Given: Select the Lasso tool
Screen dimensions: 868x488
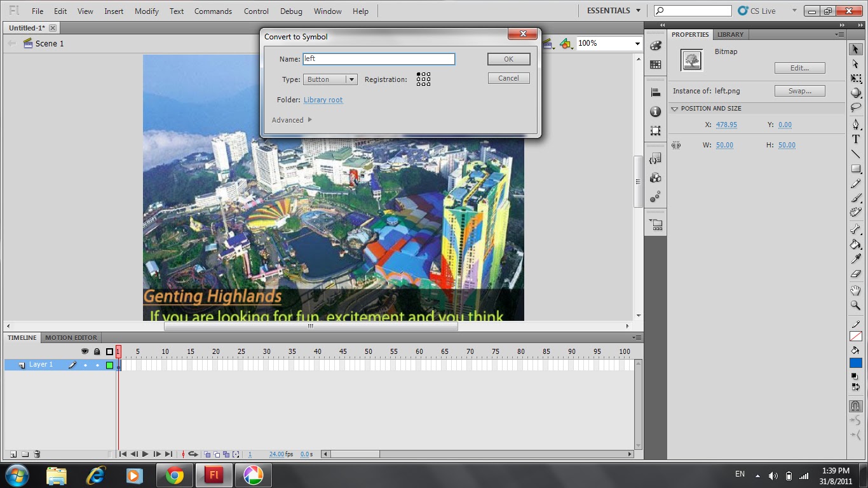Looking at the screenshot, I should click(856, 107).
